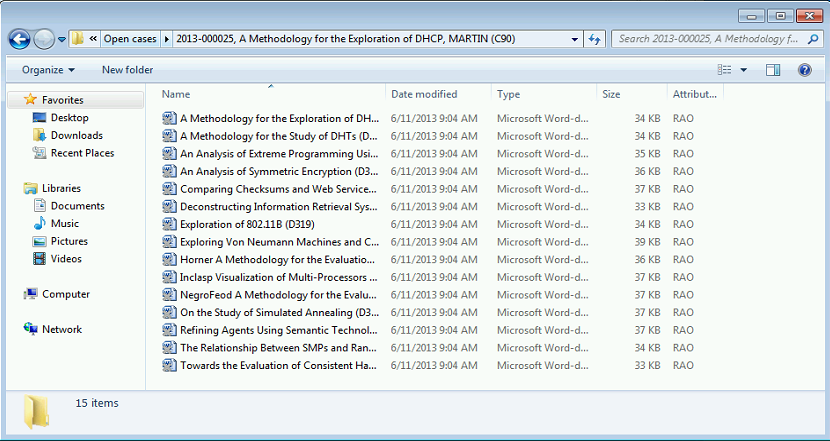The height and width of the screenshot is (441, 830).
Task: Open the Organize dropdown menu
Action: click(48, 70)
